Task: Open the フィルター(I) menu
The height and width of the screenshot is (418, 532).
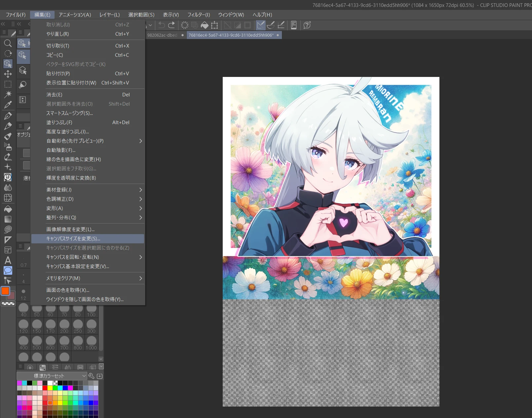Action: [199, 15]
